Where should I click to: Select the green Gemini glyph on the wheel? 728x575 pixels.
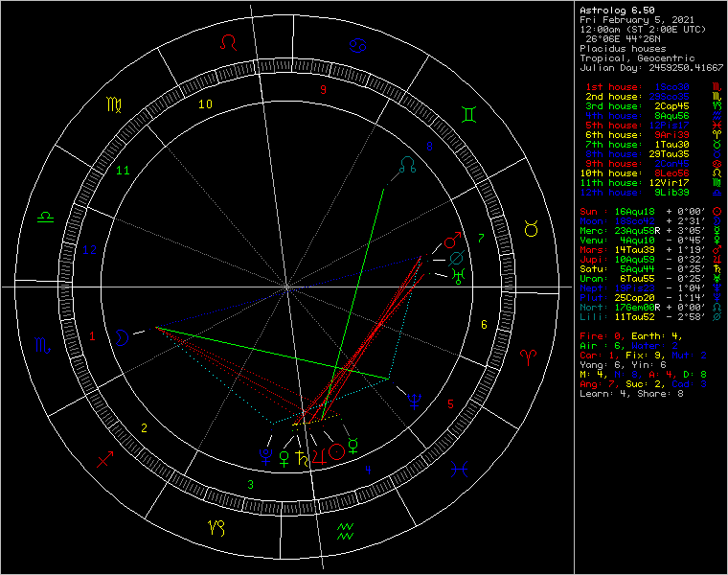[469, 114]
